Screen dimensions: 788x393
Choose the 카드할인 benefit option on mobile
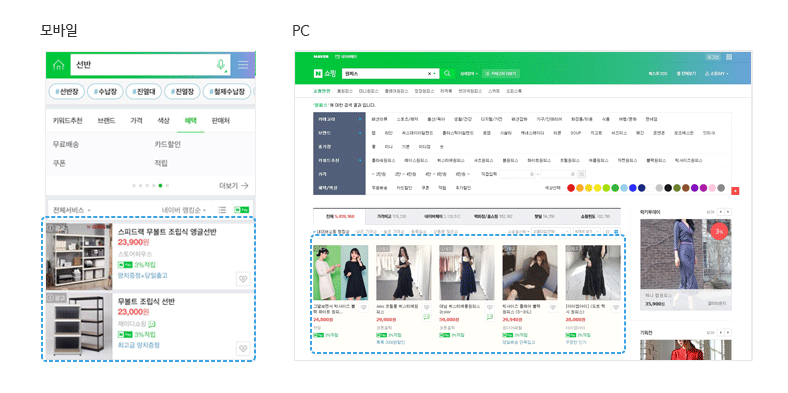(167, 144)
